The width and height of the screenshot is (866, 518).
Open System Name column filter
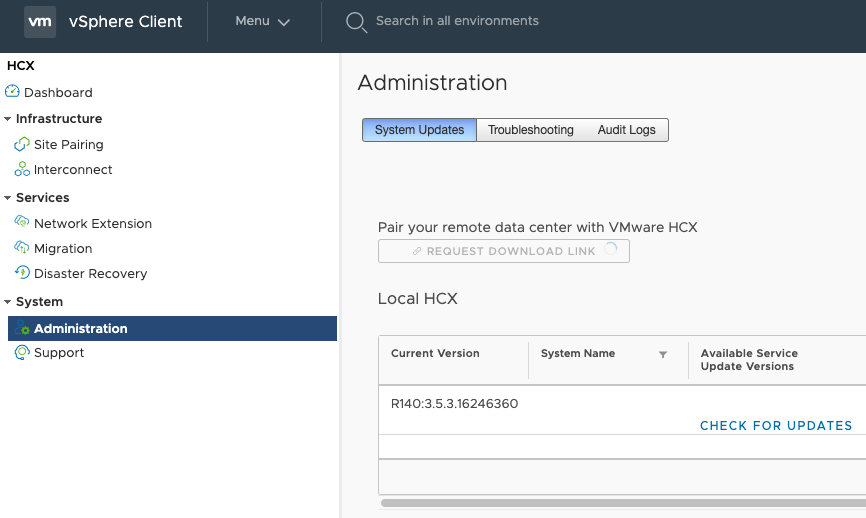(x=663, y=355)
